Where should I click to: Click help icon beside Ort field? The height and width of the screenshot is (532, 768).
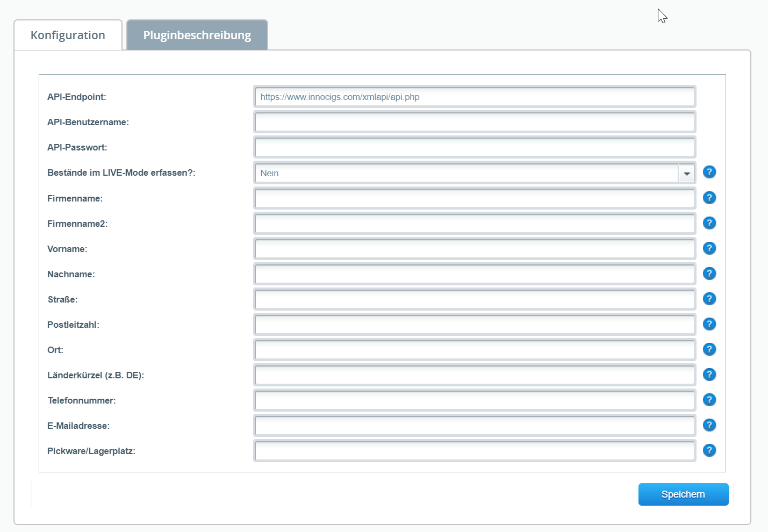[709, 349]
